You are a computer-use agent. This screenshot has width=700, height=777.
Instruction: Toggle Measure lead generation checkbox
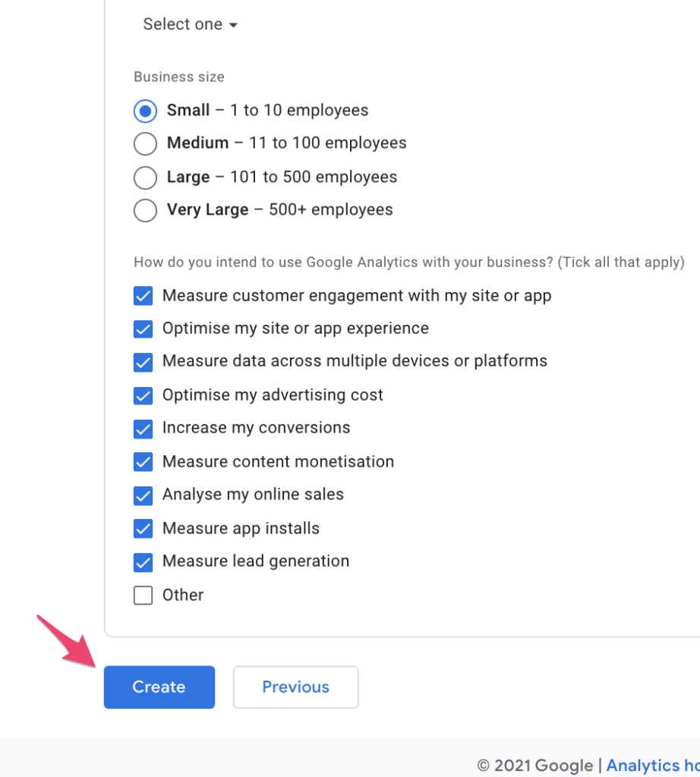click(x=143, y=562)
